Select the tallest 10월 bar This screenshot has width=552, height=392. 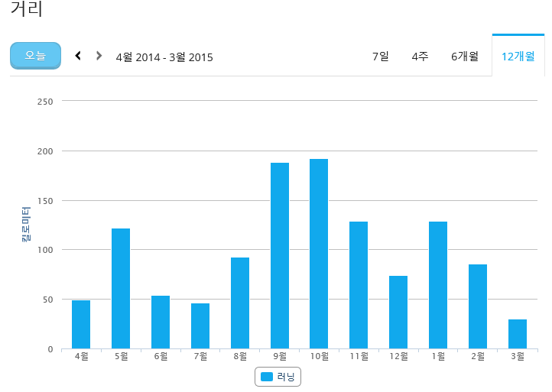[319, 254]
